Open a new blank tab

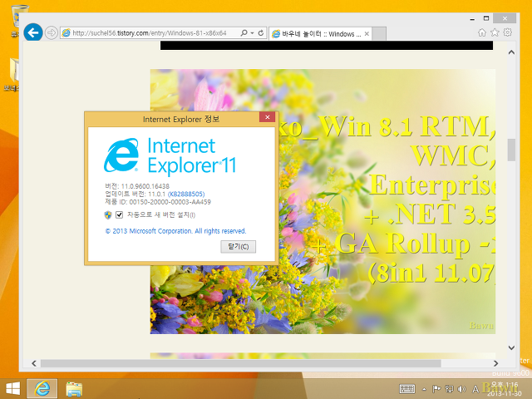pyautogui.click(x=379, y=33)
